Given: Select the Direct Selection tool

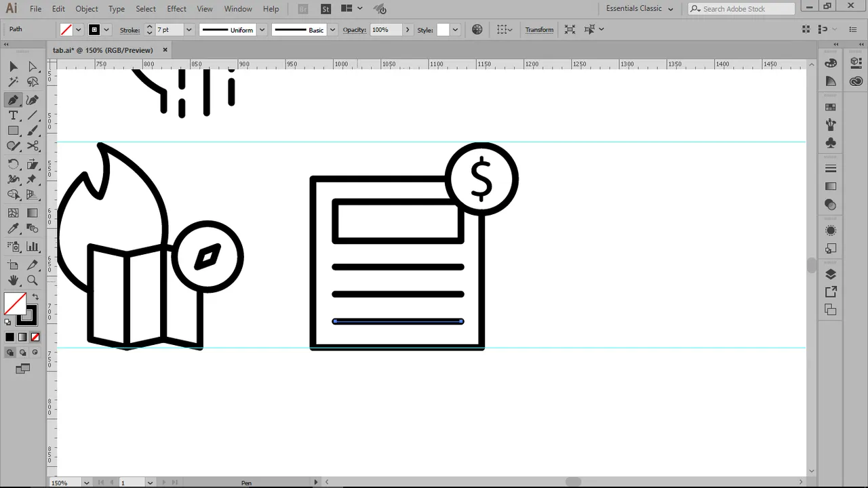Looking at the screenshot, I should pos(32,66).
